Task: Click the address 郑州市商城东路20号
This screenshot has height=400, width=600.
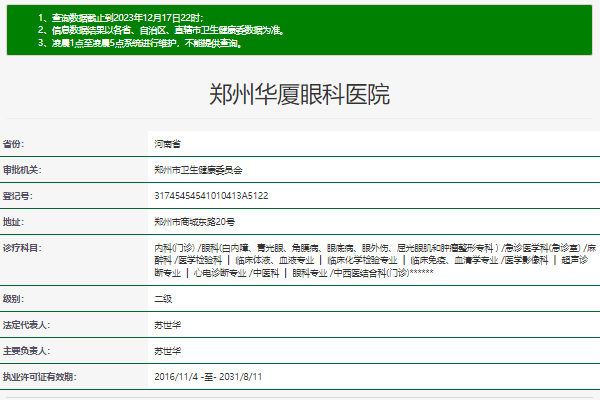Action: coord(194,222)
